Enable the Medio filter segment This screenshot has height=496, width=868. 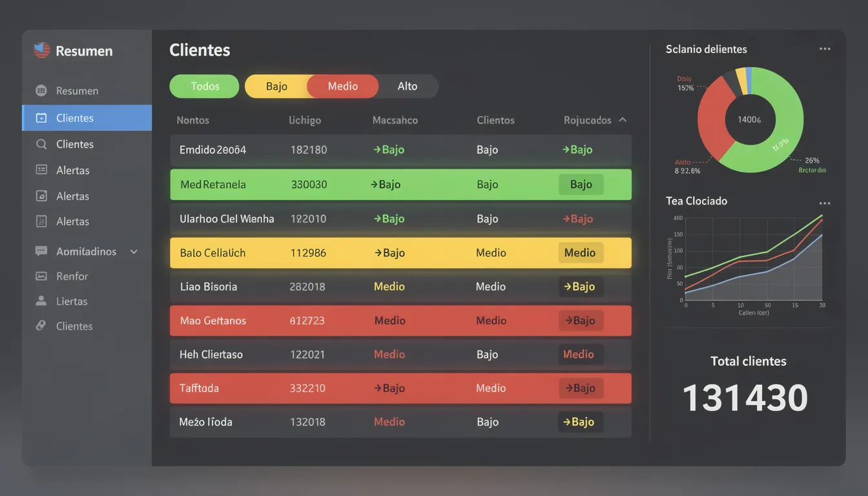coord(342,86)
